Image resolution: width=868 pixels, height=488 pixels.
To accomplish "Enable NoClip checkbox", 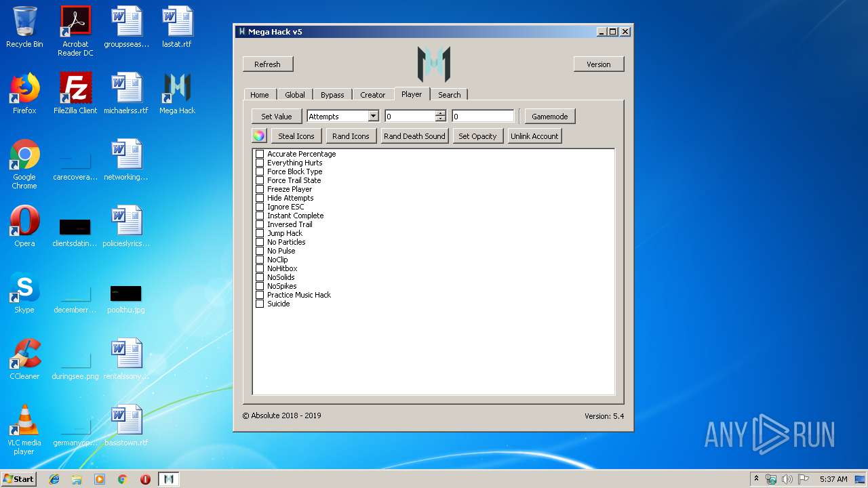I will [x=259, y=260].
